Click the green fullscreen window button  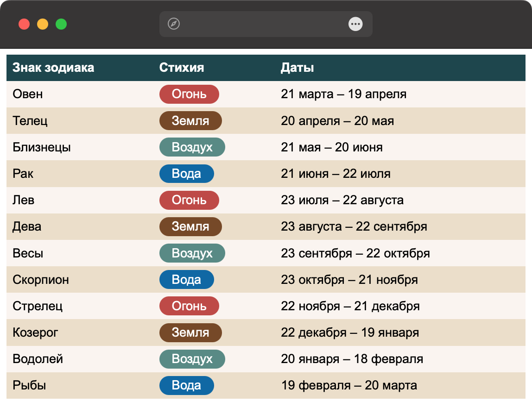tap(61, 24)
